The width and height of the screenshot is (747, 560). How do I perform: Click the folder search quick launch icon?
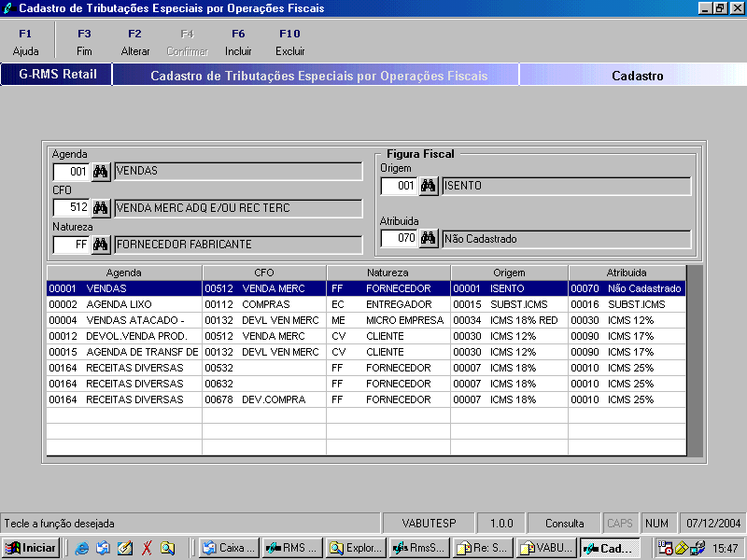(x=167, y=548)
